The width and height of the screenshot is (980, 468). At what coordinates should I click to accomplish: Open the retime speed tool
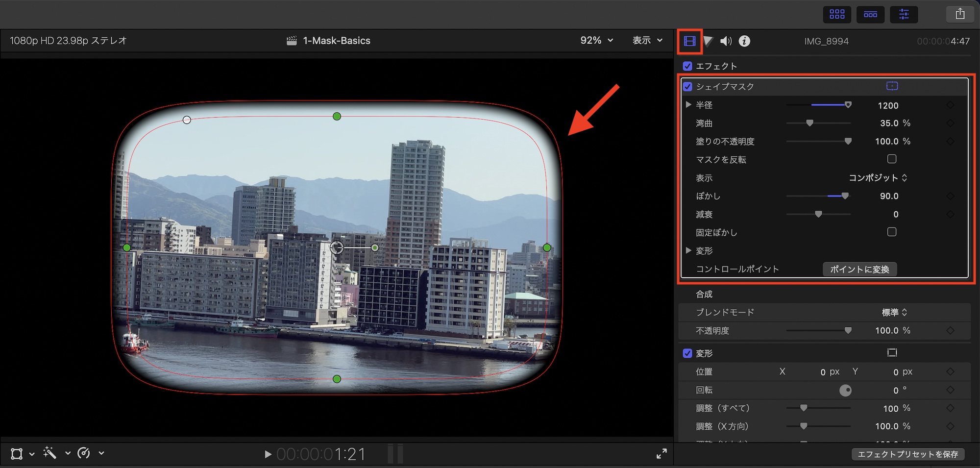(84, 453)
